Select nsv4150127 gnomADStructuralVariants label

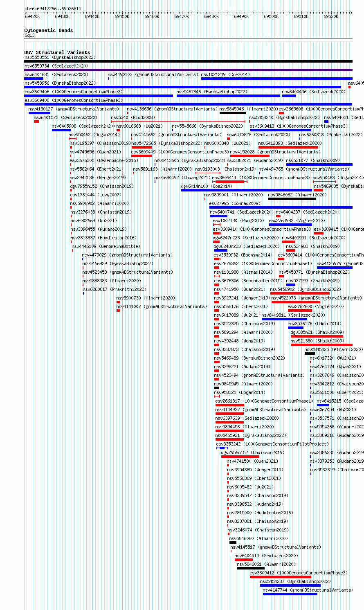tap(74, 109)
